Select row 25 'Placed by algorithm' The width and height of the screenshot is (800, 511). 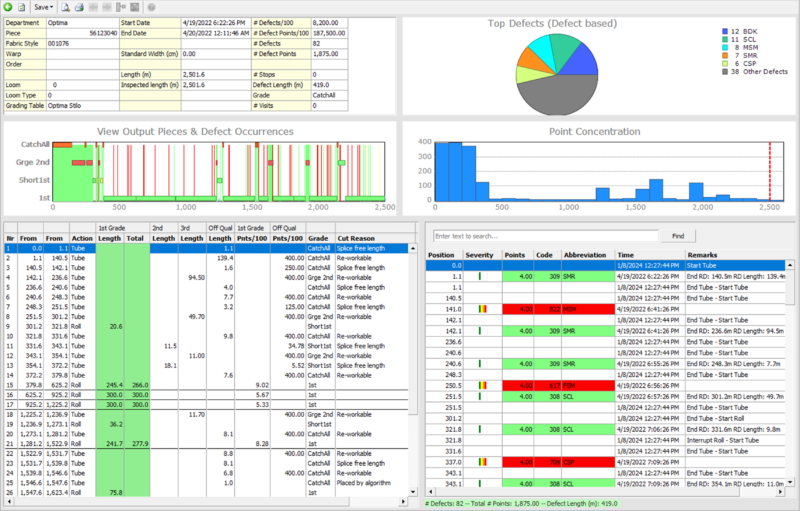tap(207, 482)
